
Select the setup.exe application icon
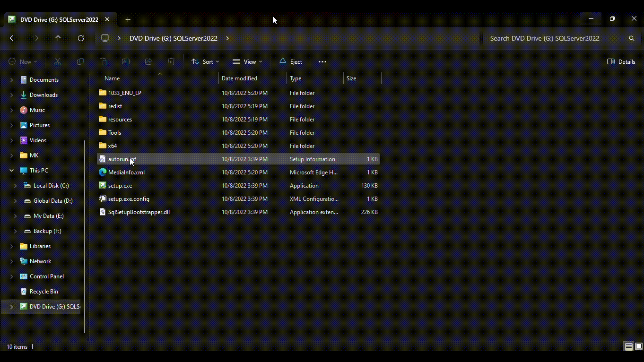[x=103, y=185]
